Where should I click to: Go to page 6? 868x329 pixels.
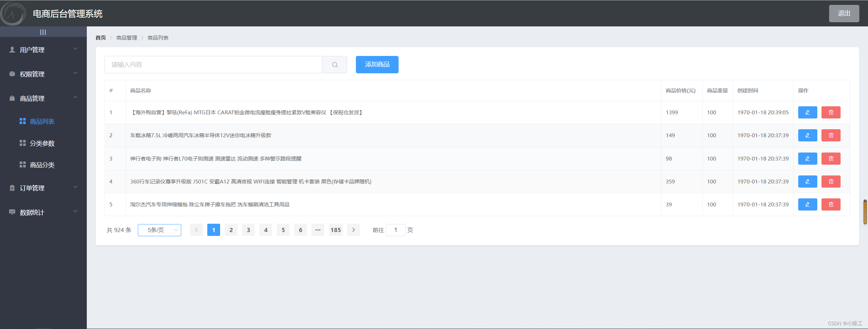pyautogui.click(x=300, y=230)
